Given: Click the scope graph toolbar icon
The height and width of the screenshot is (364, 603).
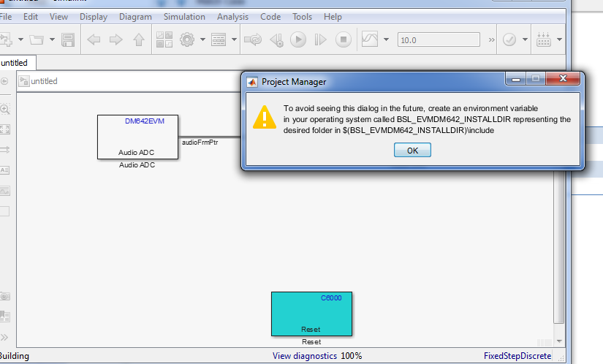Looking at the screenshot, I should [x=370, y=39].
